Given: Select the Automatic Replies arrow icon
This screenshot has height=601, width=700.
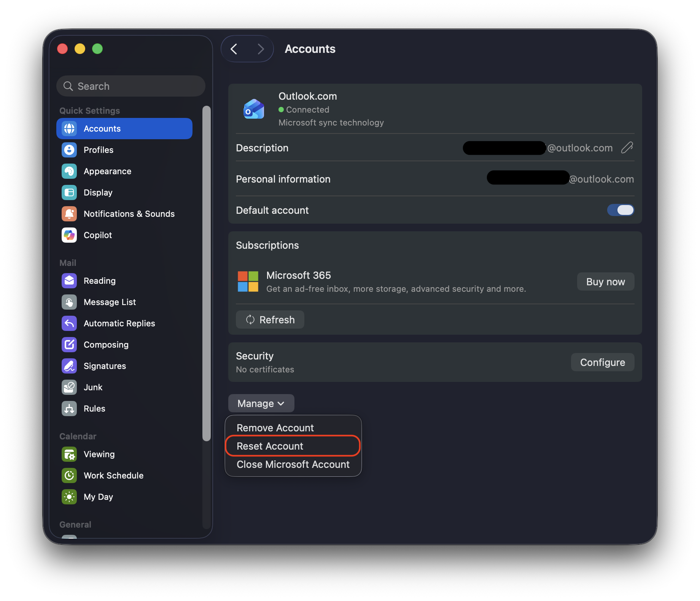Looking at the screenshot, I should click(69, 323).
